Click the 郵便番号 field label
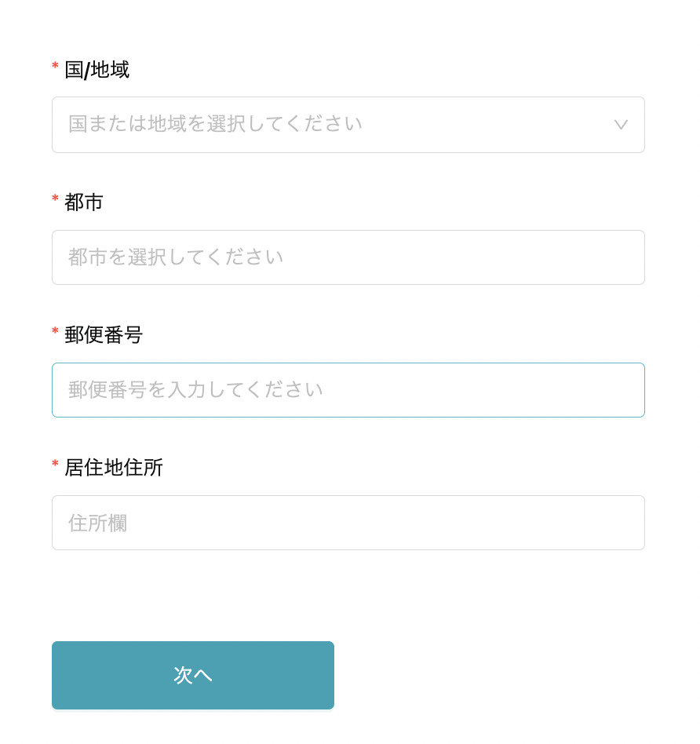Image resolution: width=700 pixels, height=744 pixels. 104,335
